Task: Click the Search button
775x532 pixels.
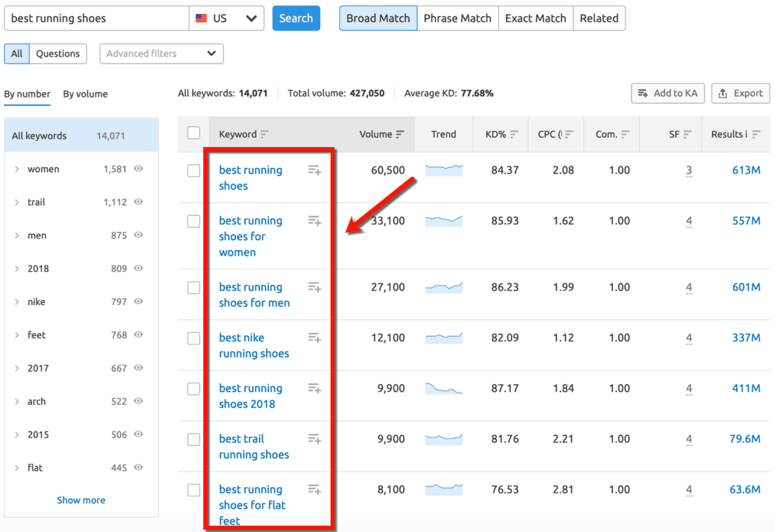Action: [296, 18]
